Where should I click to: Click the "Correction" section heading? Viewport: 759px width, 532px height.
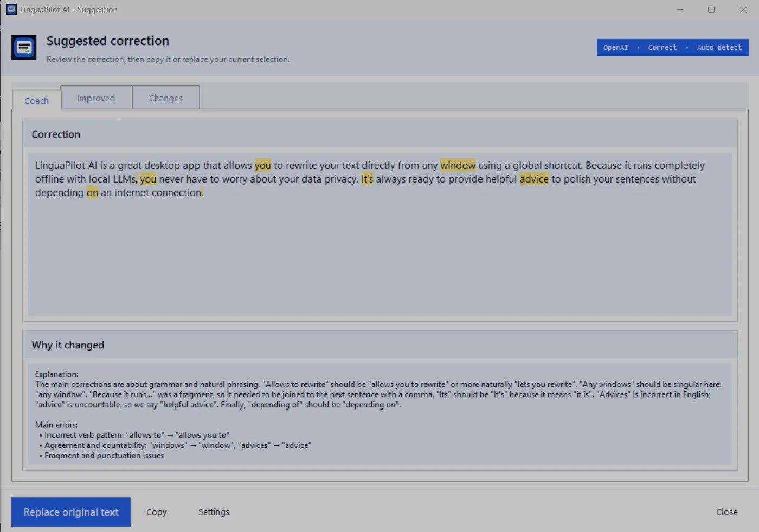[56, 134]
